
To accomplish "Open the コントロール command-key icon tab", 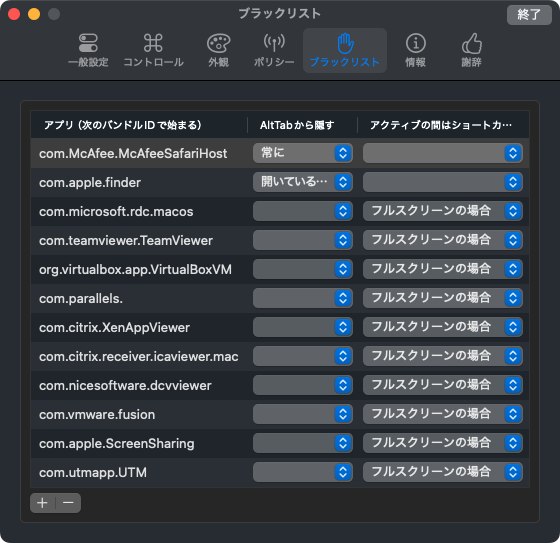I will tap(153, 50).
